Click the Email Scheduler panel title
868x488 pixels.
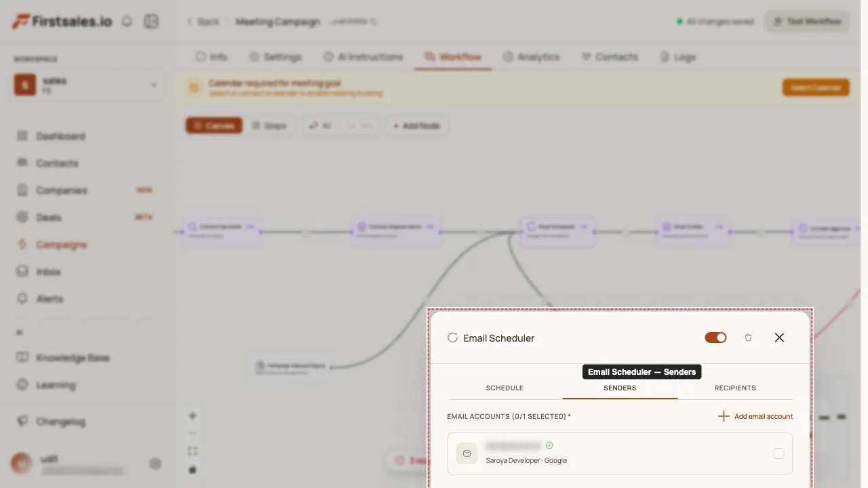click(x=499, y=338)
